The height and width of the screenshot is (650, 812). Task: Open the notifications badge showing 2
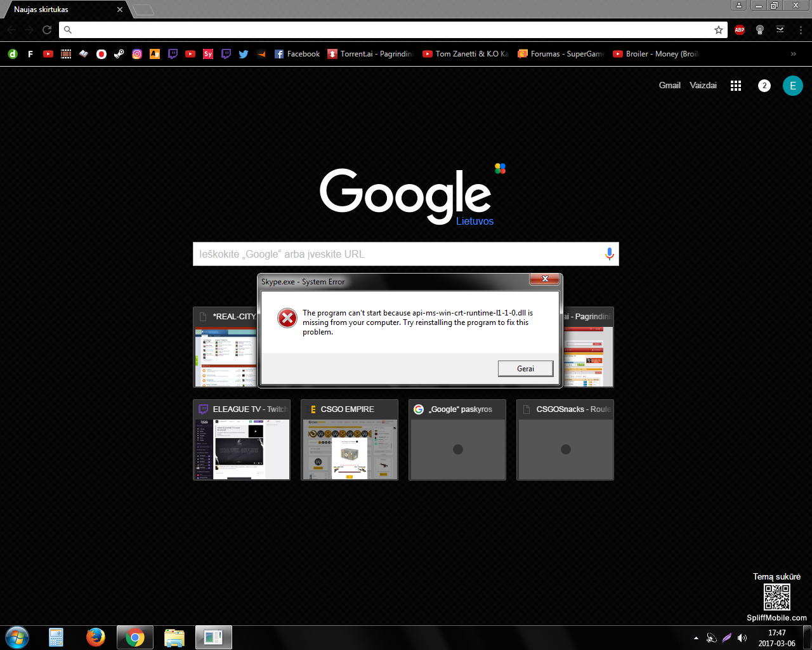click(x=764, y=86)
